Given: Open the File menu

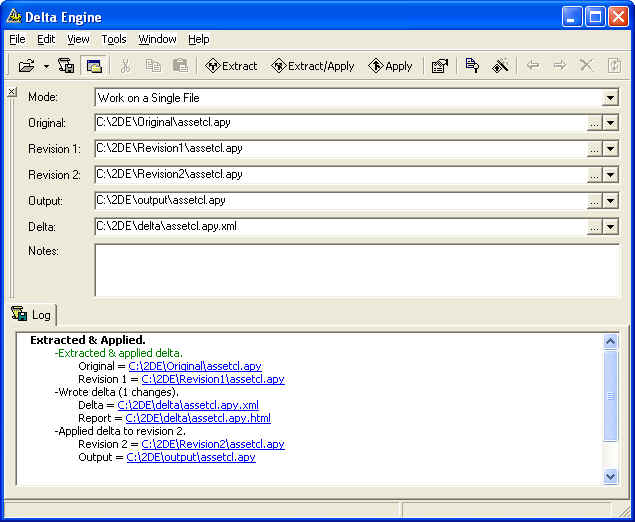Looking at the screenshot, I should coord(17,39).
